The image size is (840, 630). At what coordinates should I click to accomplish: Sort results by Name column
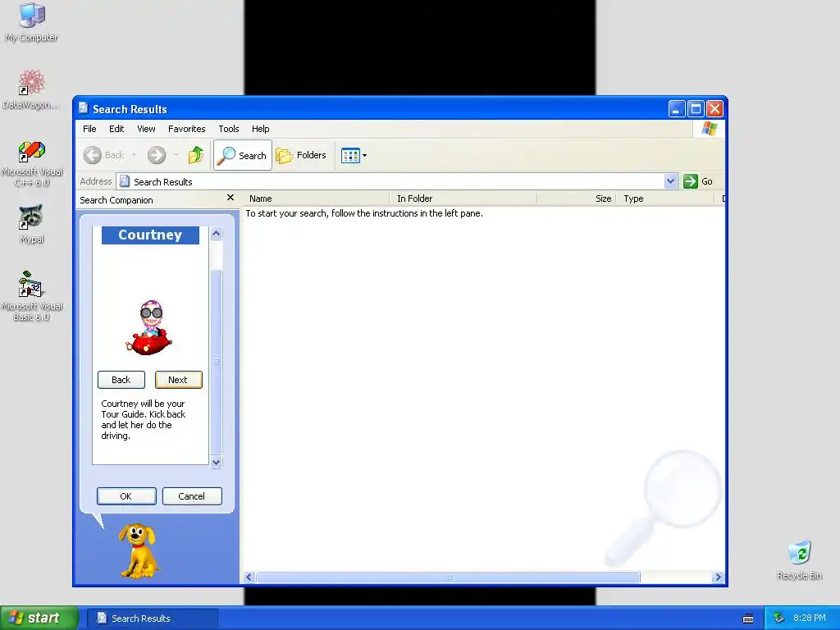pos(316,199)
